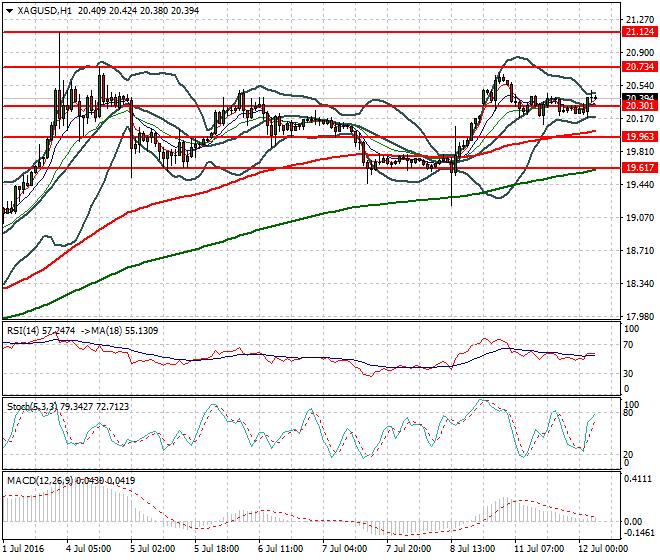Select the RSI 70 level axis value
The image size is (660, 560).
[x=628, y=345]
